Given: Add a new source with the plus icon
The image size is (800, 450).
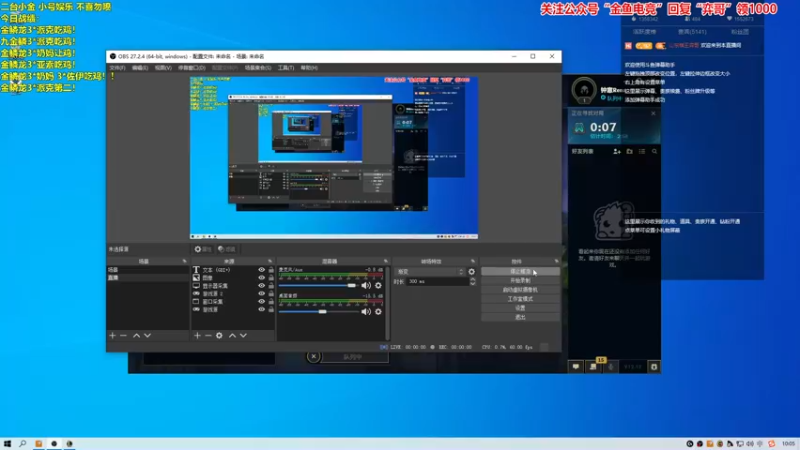Looking at the screenshot, I should click(x=197, y=336).
